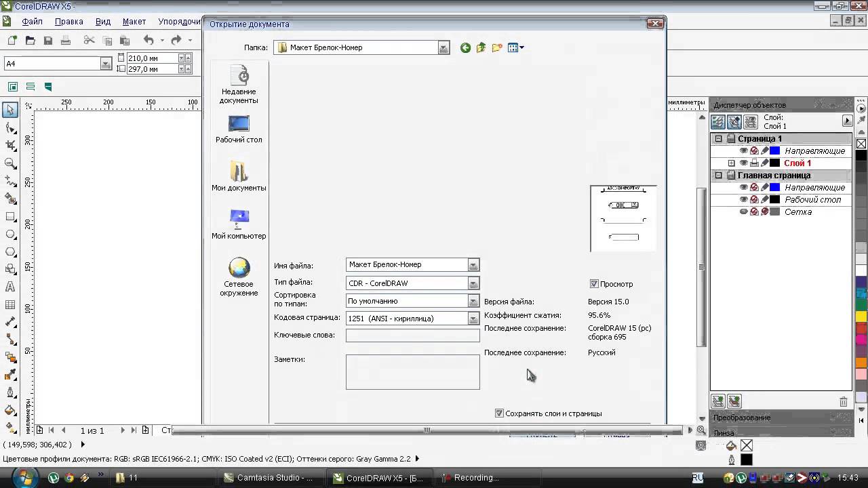This screenshot has height=488, width=868.
Task: Click New Layer button in Object Manager
Action: [717, 401]
